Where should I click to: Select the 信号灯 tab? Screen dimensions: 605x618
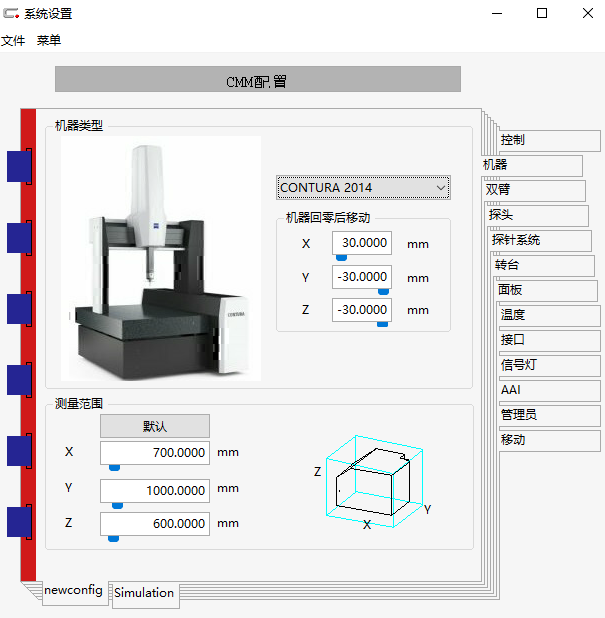click(x=519, y=365)
